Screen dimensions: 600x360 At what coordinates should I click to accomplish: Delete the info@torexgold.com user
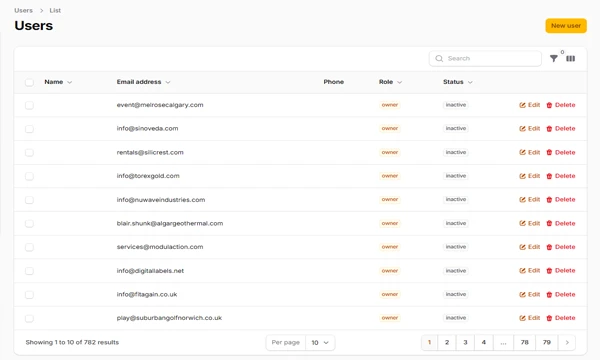[561, 176]
